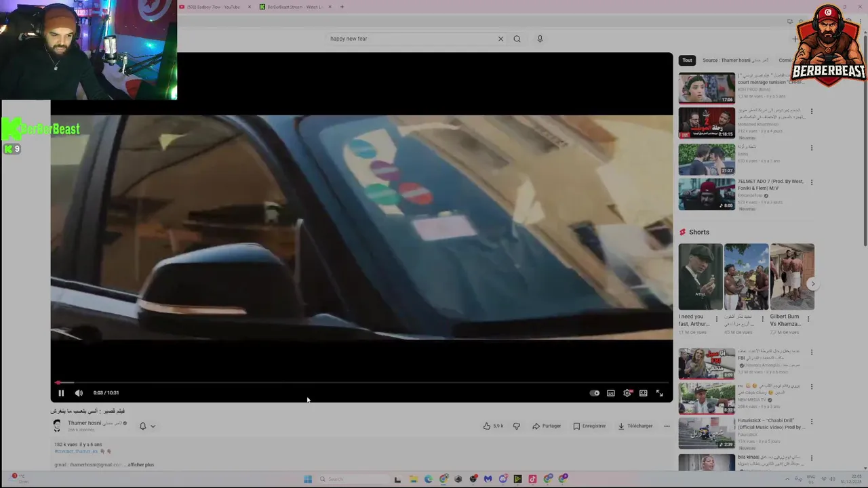Screen dimensions: 868x488
Task: Click the search magnifier button
Action: point(517,39)
